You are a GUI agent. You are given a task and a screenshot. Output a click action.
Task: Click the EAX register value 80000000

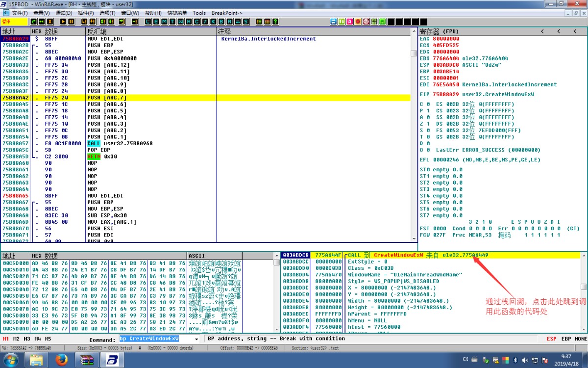click(446, 39)
